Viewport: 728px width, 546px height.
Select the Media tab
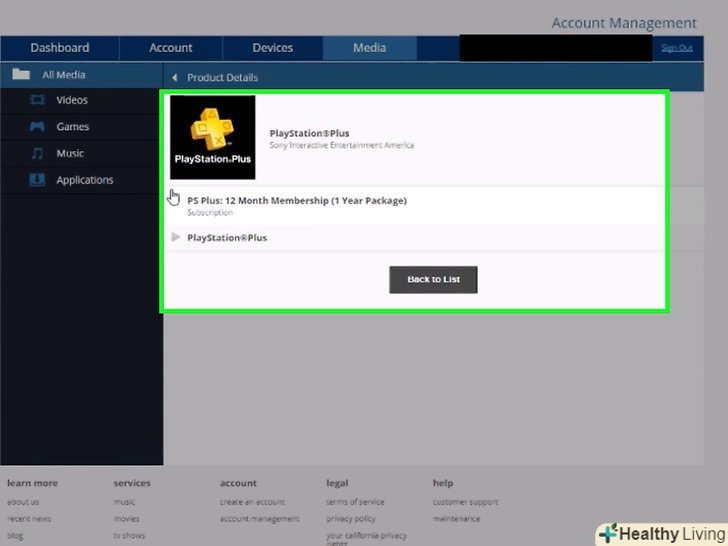click(x=370, y=48)
